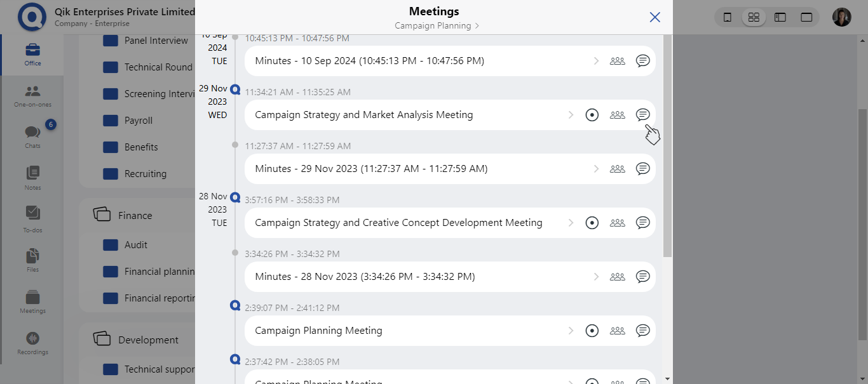868x384 pixels.
Task: Switch to mobile layout view
Action: 728,17
